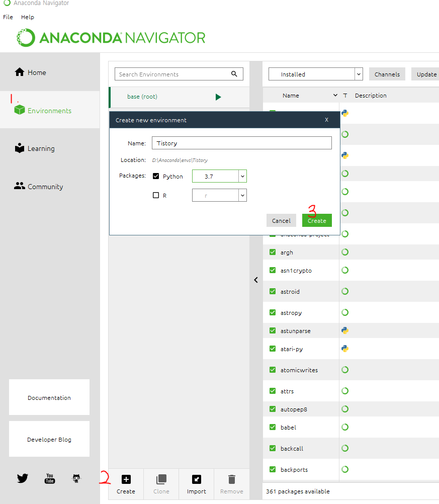The height and width of the screenshot is (504, 439).
Task: Click Cancel in Create new environment
Action: pos(281,220)
